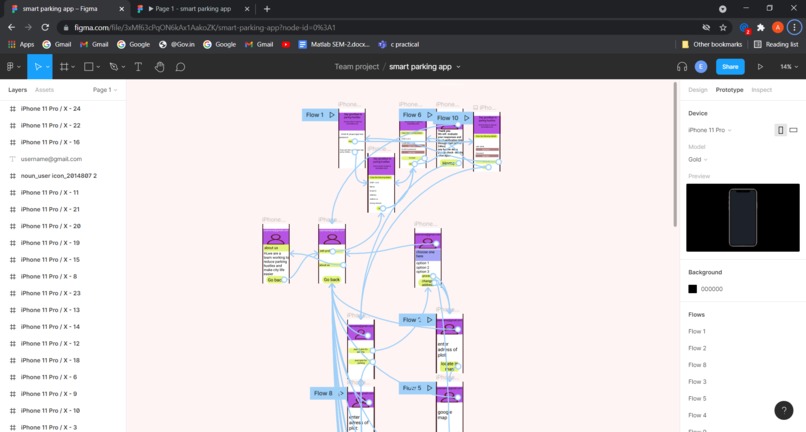Select the Text tool

[138, 67]
